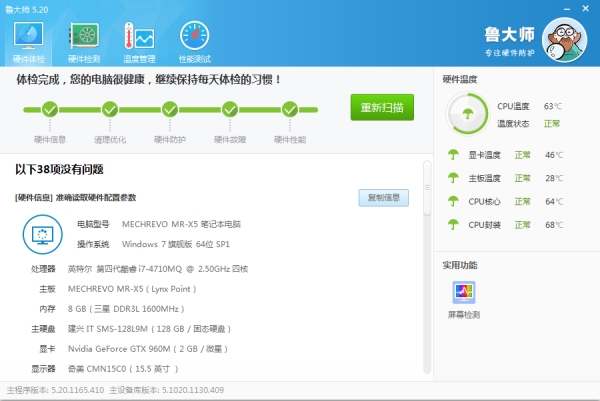Click the 硬件信息 step checkmark
Image resolution: width=600 pixels, height=401 pixels.
pyautogui.click(x=50, y=110)
